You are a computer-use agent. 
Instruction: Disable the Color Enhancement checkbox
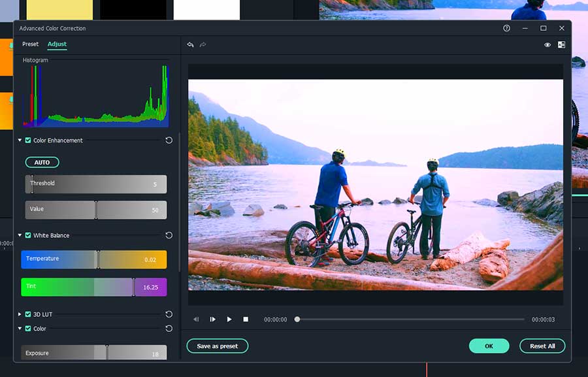click(x=27, y=140)
